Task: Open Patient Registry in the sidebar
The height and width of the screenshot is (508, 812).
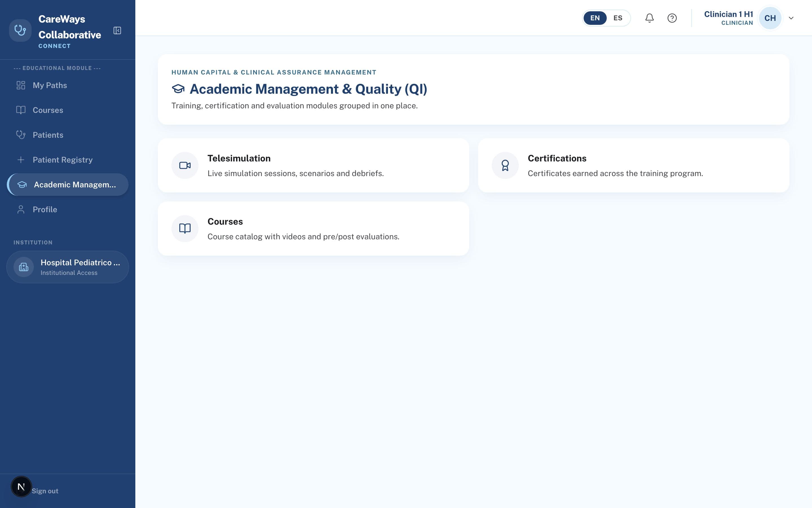Action: tap(67, 160)
